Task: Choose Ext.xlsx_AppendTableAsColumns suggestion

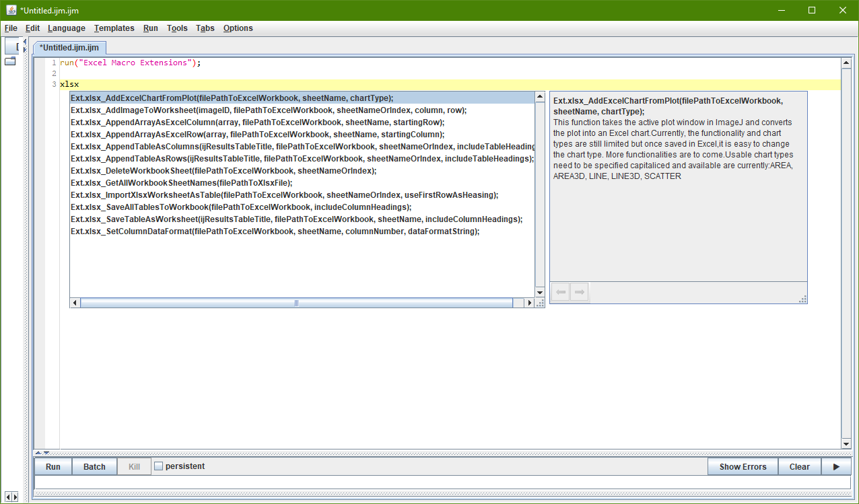Action: (302, 146)
